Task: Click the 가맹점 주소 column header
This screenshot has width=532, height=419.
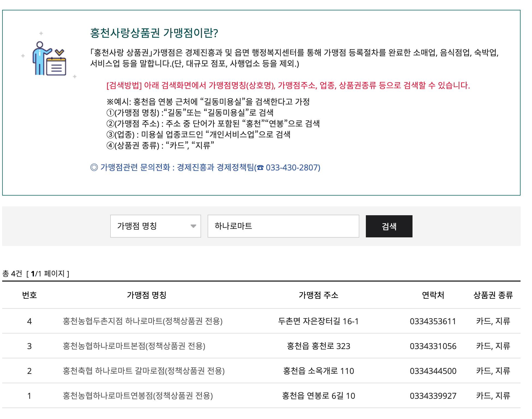Action: (x=318, y=295)
